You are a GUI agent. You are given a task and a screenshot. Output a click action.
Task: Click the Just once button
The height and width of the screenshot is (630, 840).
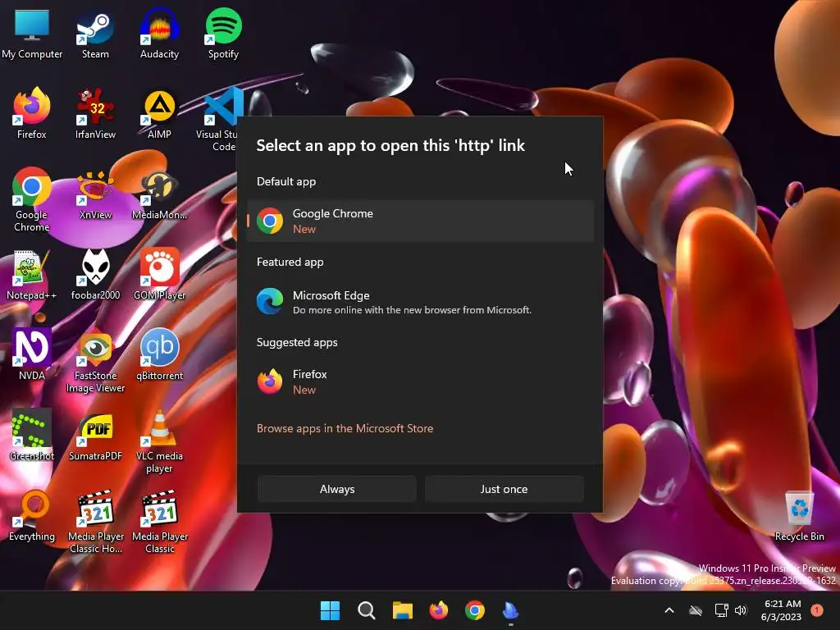click(504, 489)
